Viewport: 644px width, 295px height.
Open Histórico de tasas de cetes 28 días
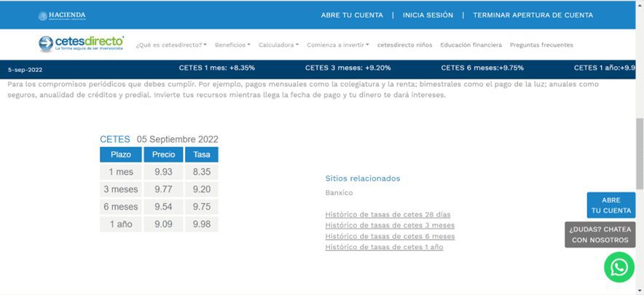pyautogui.click(x=388, y=215)
